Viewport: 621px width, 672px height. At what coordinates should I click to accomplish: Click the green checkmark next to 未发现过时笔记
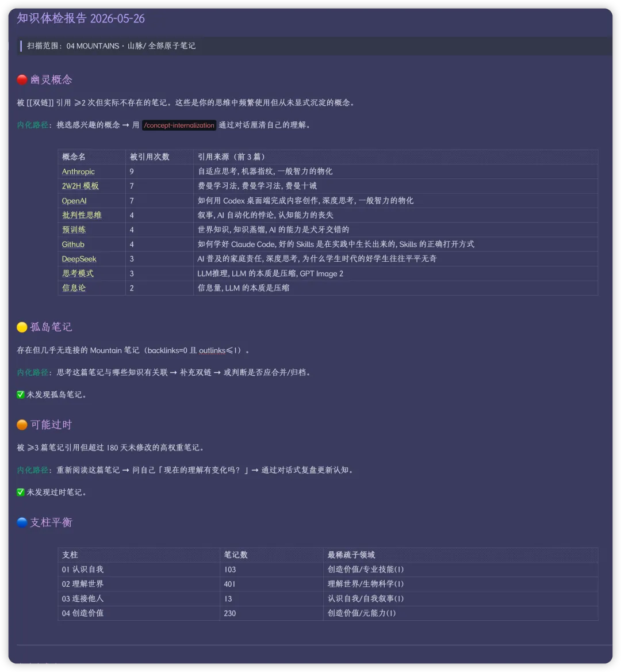click(x=21, y=492)
